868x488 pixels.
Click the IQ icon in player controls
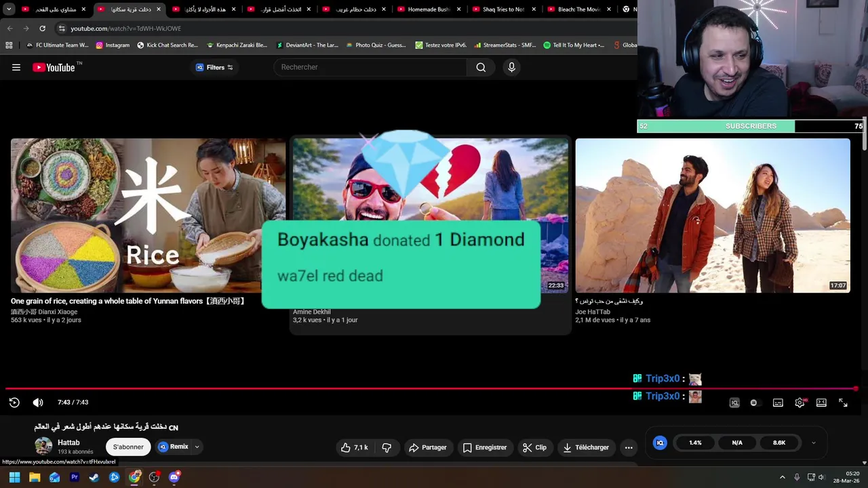[734, 403]
